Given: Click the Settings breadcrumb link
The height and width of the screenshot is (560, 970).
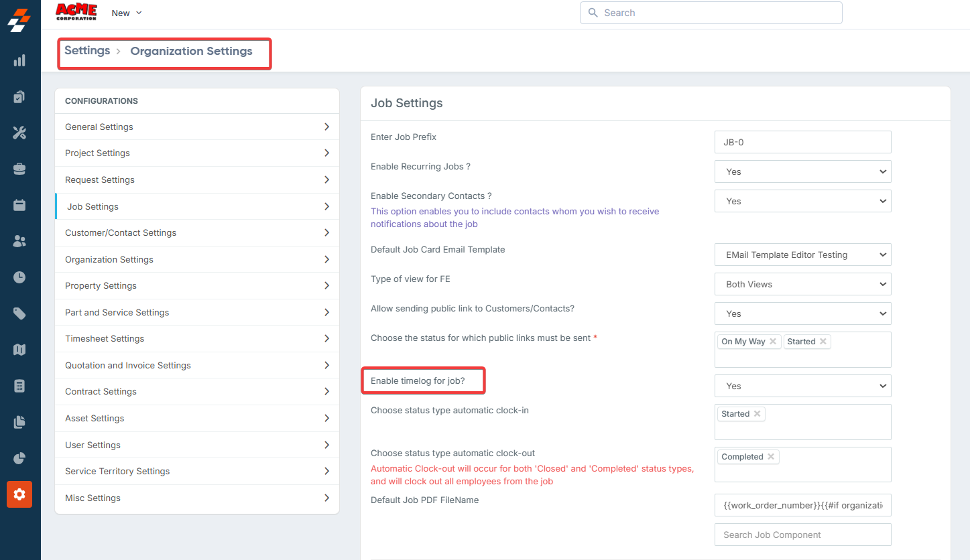Looking at the screenshot, I should pyautogui.click(x=87, y=51).
